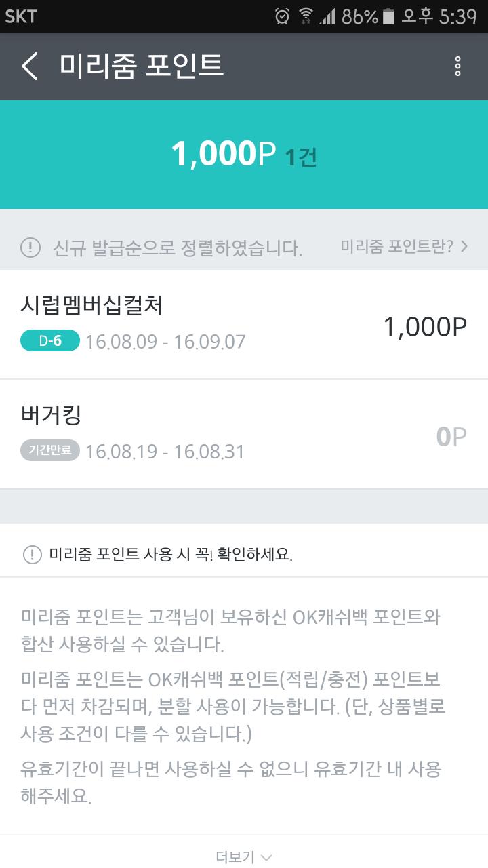The image size is (488, 868).
Task: Tap the Wi-Fi status bar icon
Action: pos(306,16)
